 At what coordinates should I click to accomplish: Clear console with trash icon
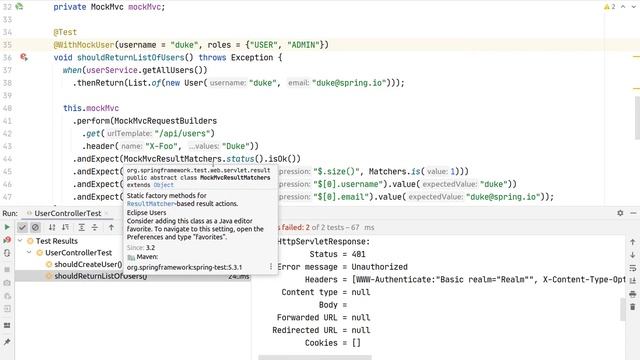(x=633, y=307)
